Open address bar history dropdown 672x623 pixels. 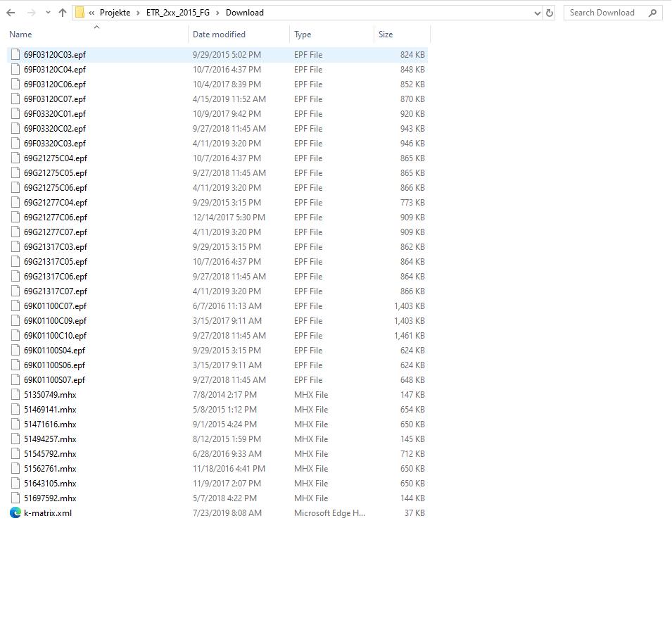pos(538,13)
